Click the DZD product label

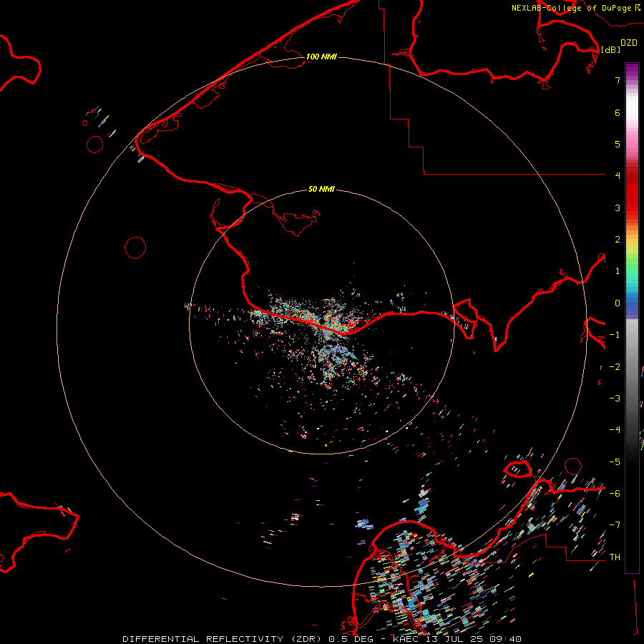(629, 43)
